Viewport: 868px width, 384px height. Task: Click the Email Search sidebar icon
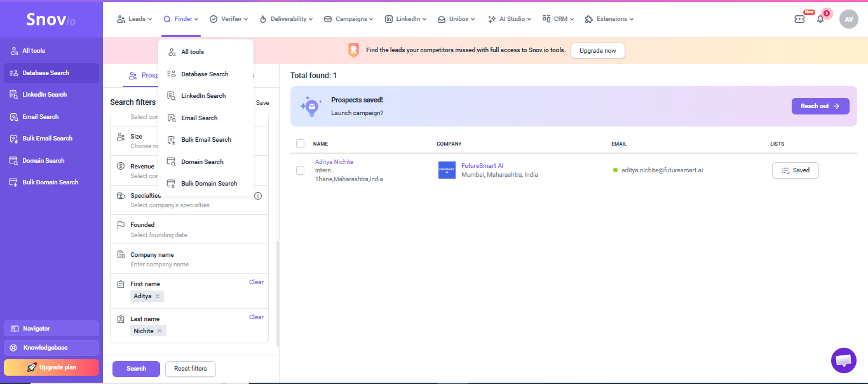click(14, 116)
